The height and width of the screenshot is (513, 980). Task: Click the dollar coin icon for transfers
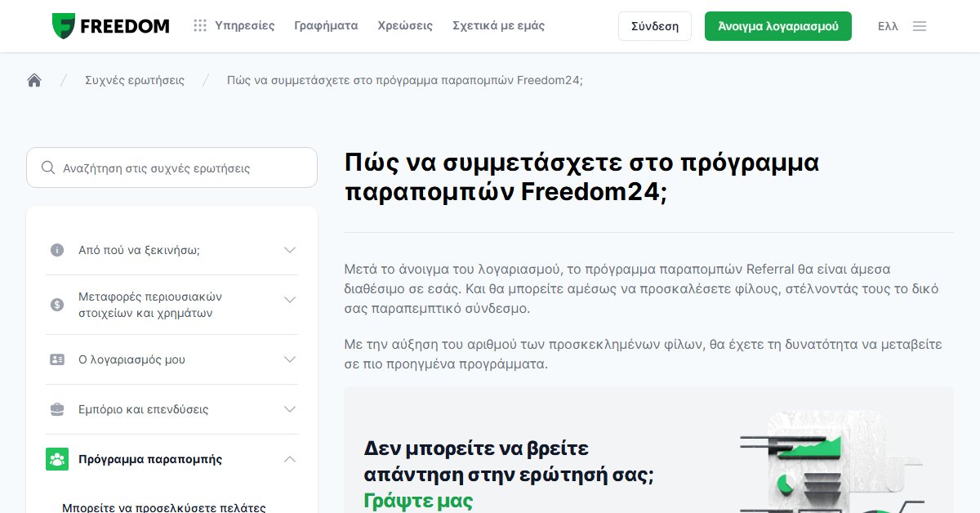click(x=57, y=305)
